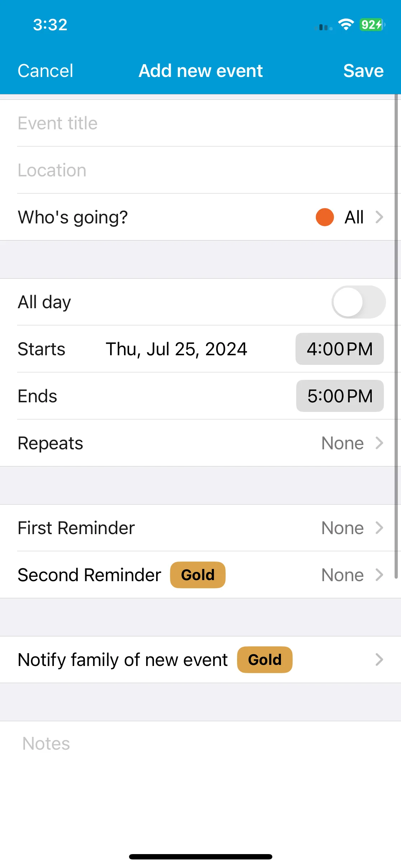Viewport: 401px width, 868px height.
Task: Change the 4:00 PM start time
Action: (x=340, y=349)
